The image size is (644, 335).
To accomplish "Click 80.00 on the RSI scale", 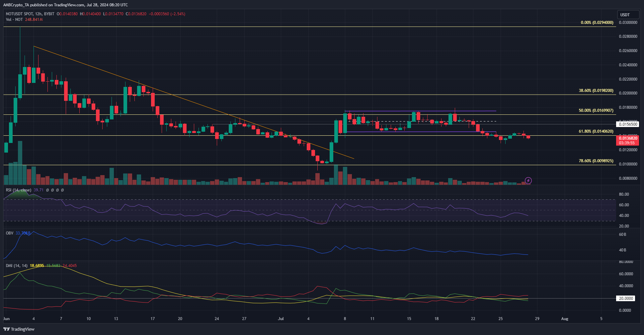I will point(624,194).
